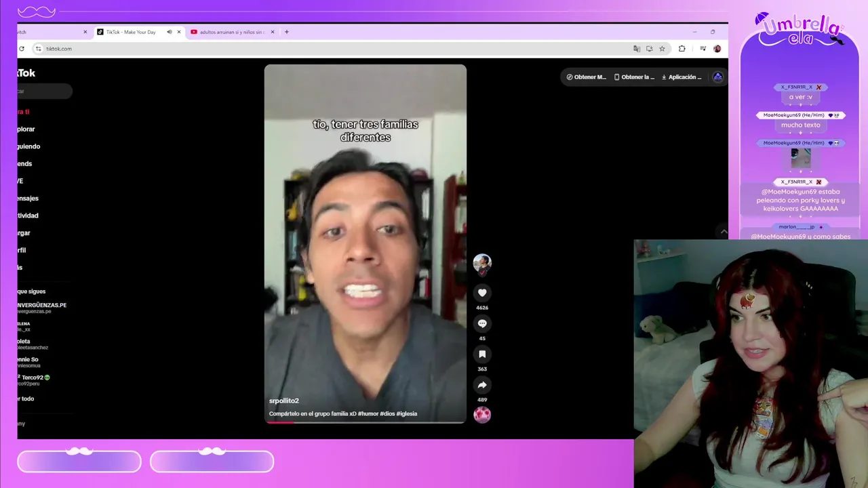Open the #iglesia hashtag
868x488 pixels.
[407, 413]
